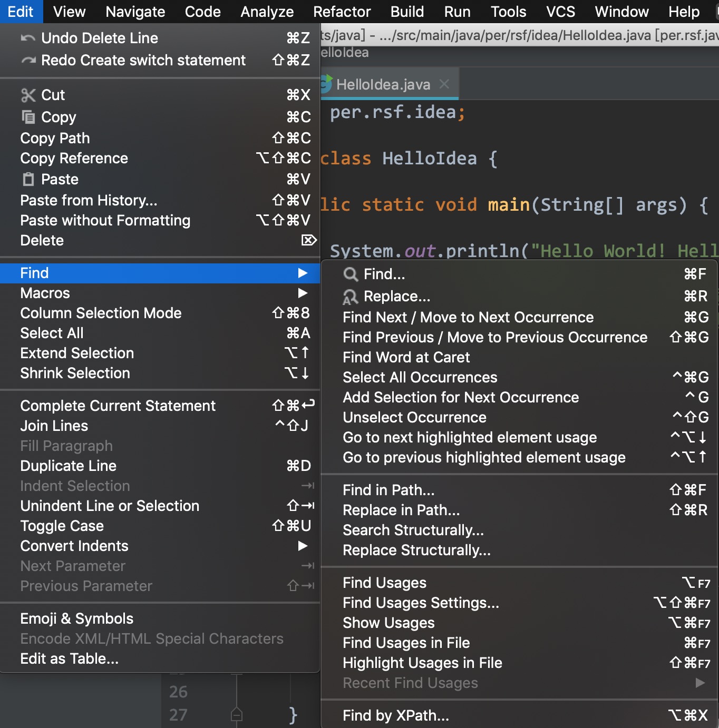Viewport: 719px width, 728px height.
Task: Open Replace Structurally...
Action: [x=519, y=550]
